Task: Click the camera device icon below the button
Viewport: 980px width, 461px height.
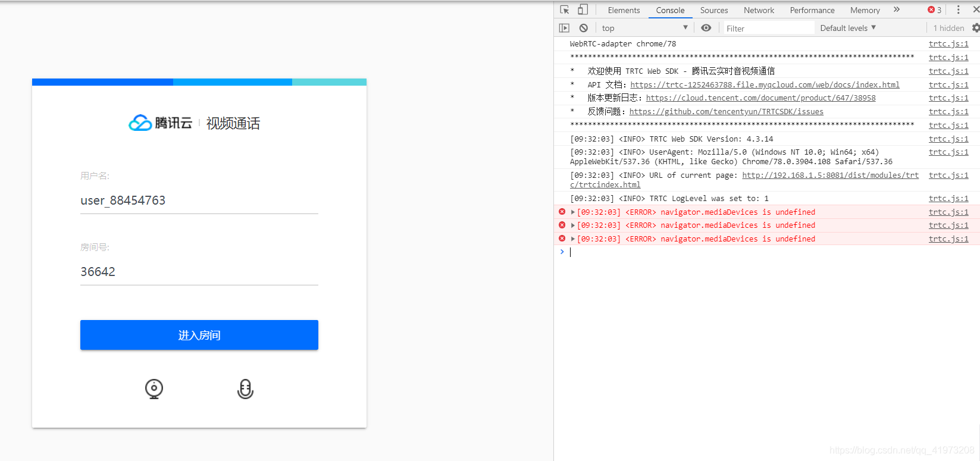Action: (x=154, y=389)
